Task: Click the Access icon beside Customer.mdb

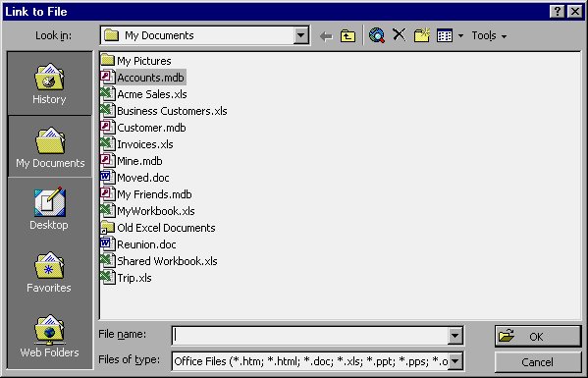Action: (x=108, y=127)
